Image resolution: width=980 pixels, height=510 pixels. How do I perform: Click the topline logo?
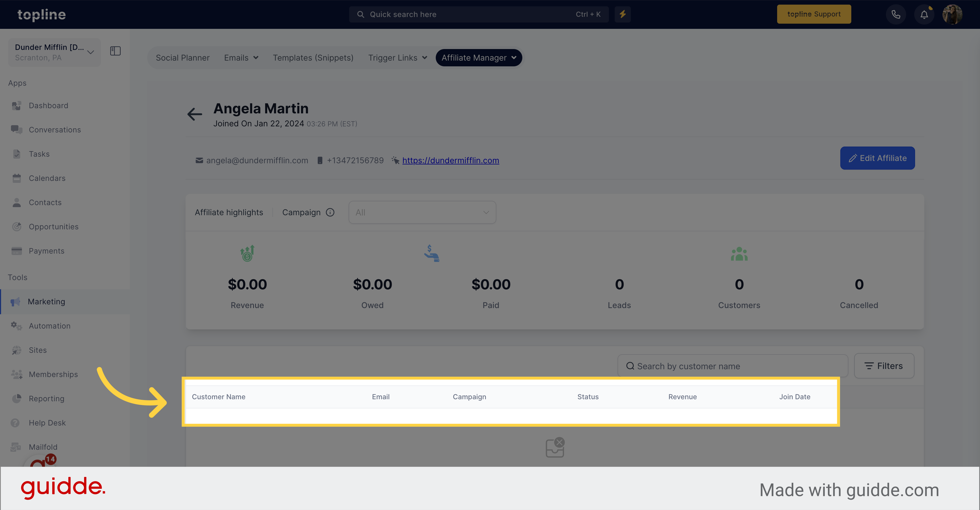[x=42, y=14]
